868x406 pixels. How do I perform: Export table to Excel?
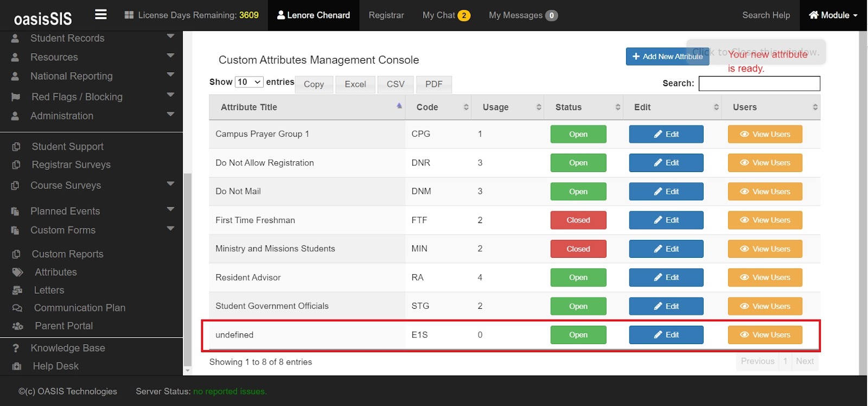pos(355,84)
